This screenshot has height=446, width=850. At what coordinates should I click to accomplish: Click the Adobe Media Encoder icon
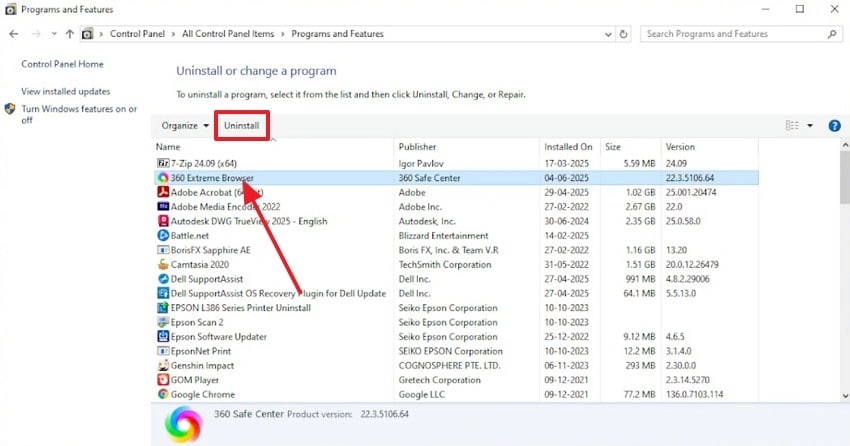point(163,206)
